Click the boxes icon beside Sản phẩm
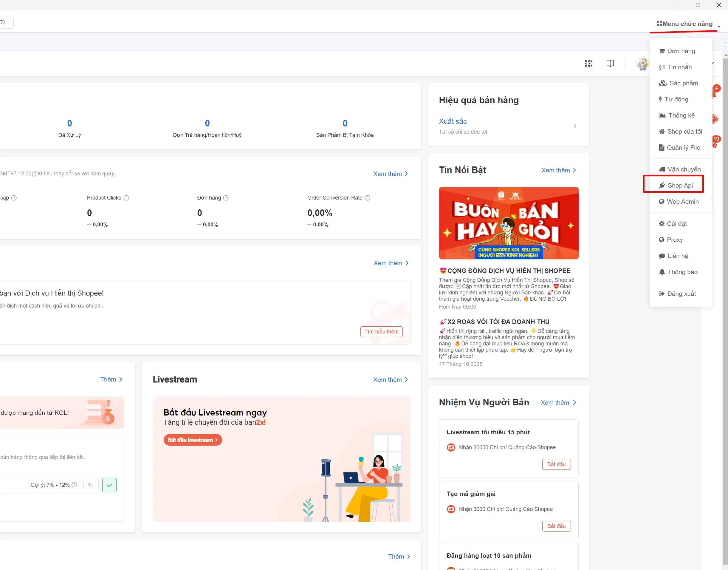 [663, 84]
